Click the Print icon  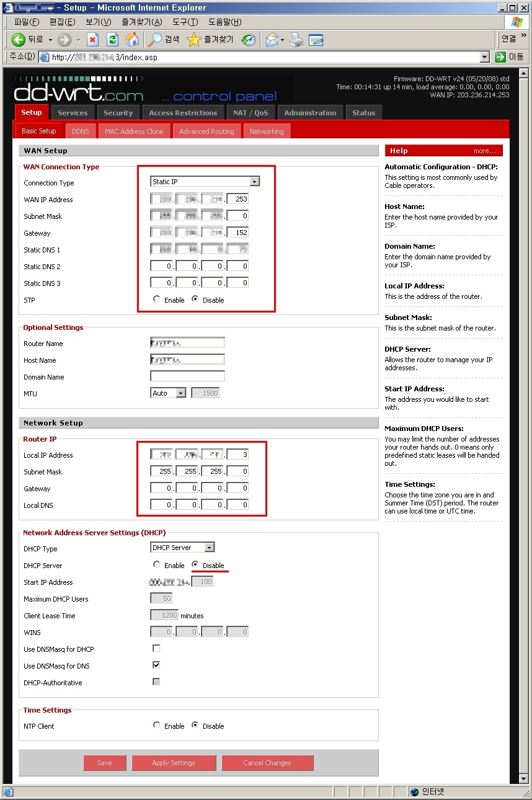pos(297,40)
